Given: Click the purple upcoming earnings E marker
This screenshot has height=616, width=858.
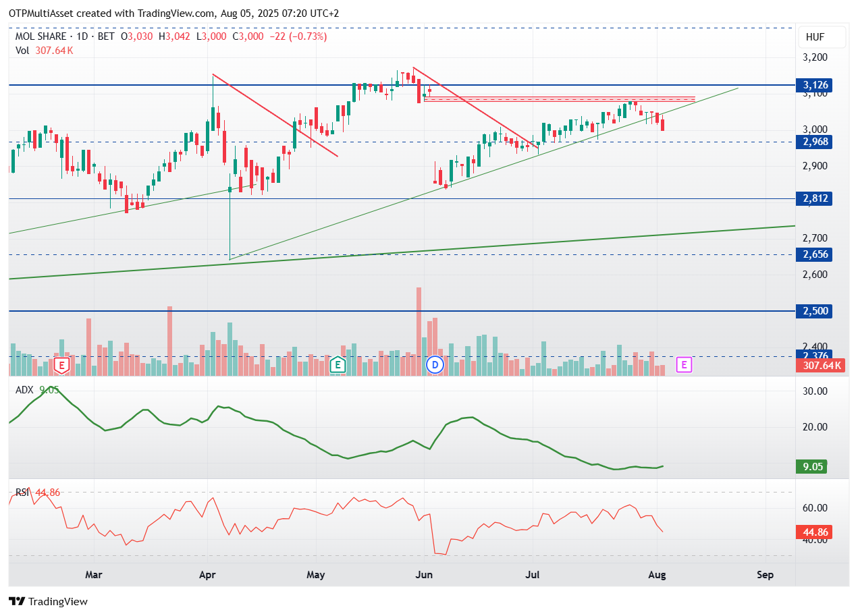Looking at the screenshot, I should (685, 365).
